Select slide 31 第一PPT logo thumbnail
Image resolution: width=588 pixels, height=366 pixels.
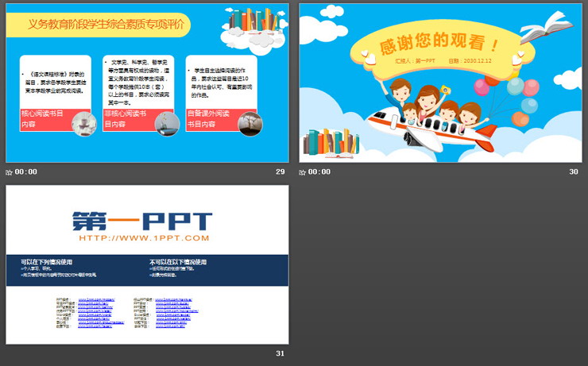[147, 264]
